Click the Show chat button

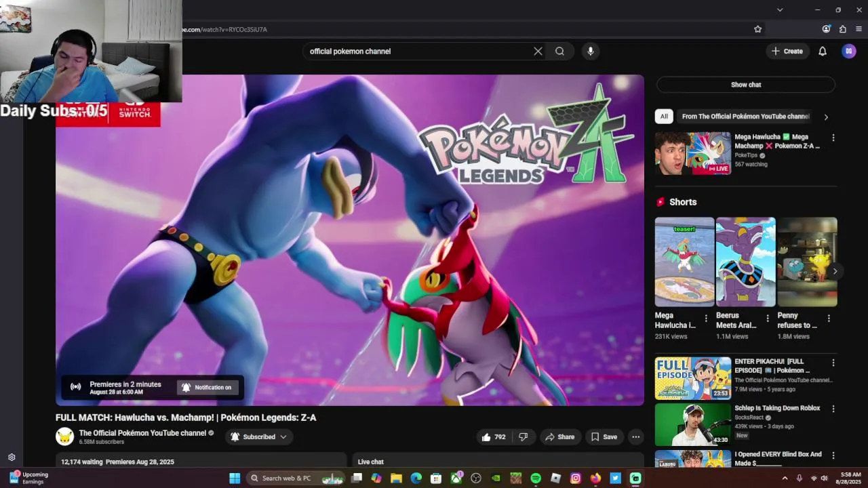click(x=746, y=85)
